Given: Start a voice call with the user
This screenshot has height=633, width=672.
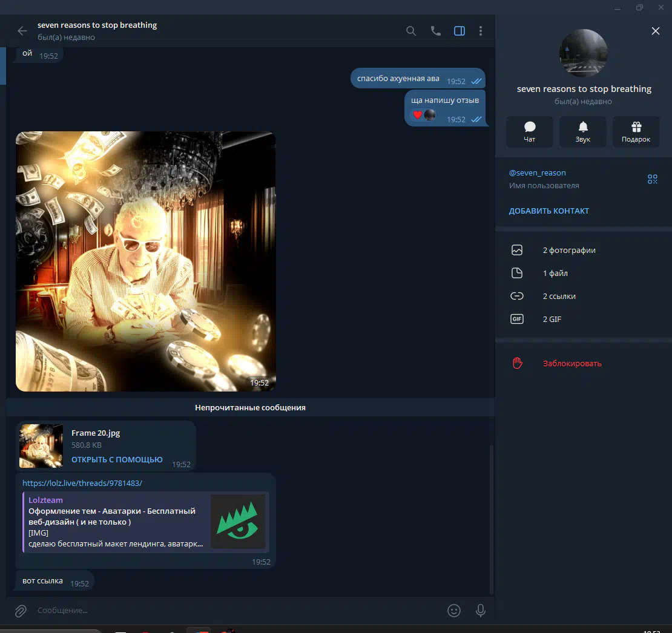Looking at the screenshot, I should tap(435, 31).
